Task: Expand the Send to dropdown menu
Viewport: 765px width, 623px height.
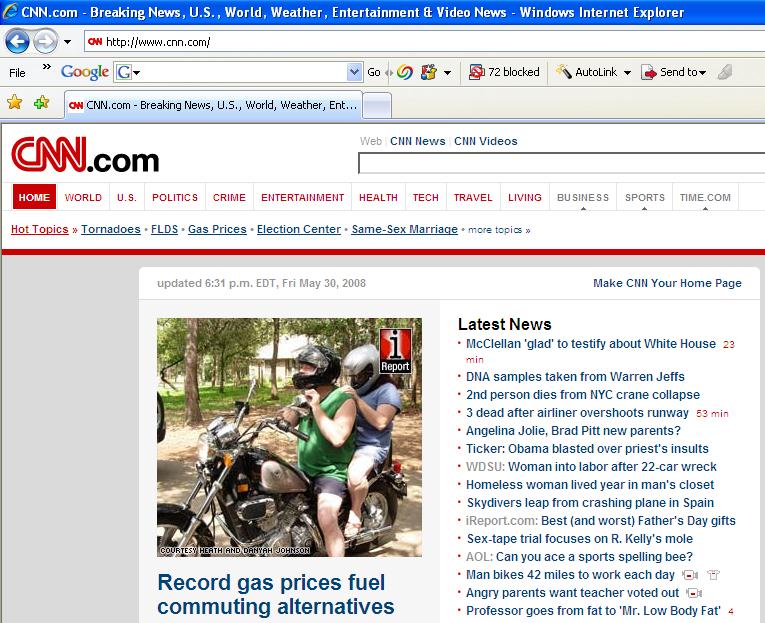Action: 703,72
